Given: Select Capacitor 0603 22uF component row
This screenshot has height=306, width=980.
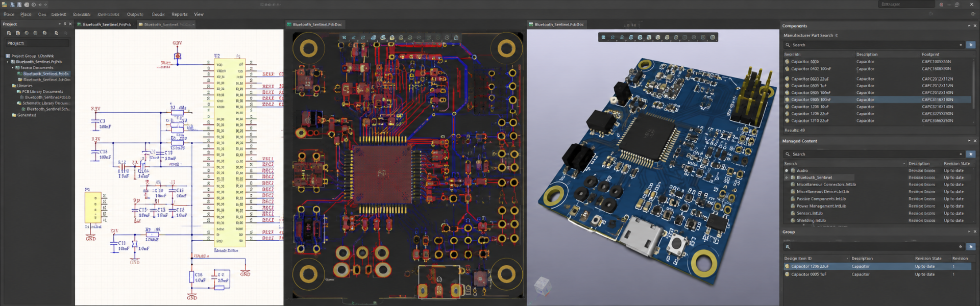Looking at the screenshot, I should point(877,79).
